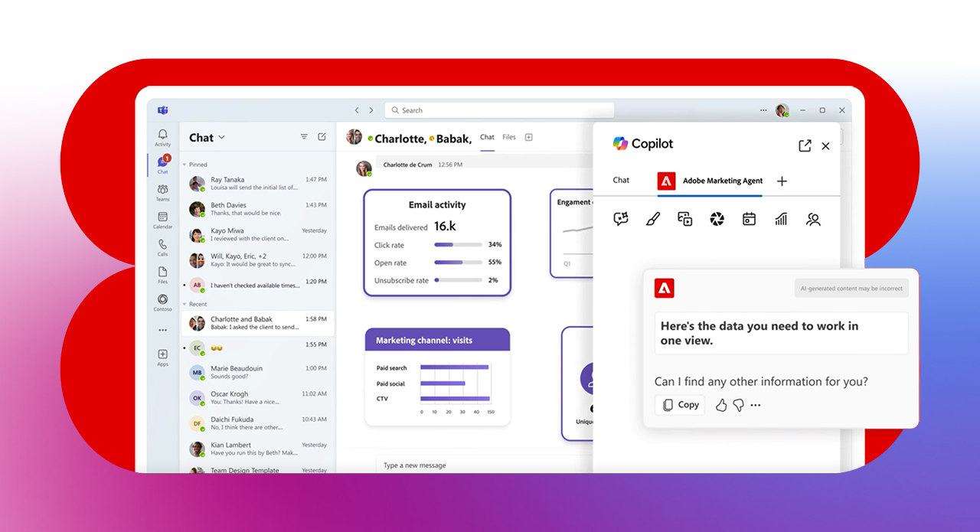Select the person icon in Adobe agent toolbar
Image resolution: width=980 pixels, height=532 pixels.
point(813,220)
